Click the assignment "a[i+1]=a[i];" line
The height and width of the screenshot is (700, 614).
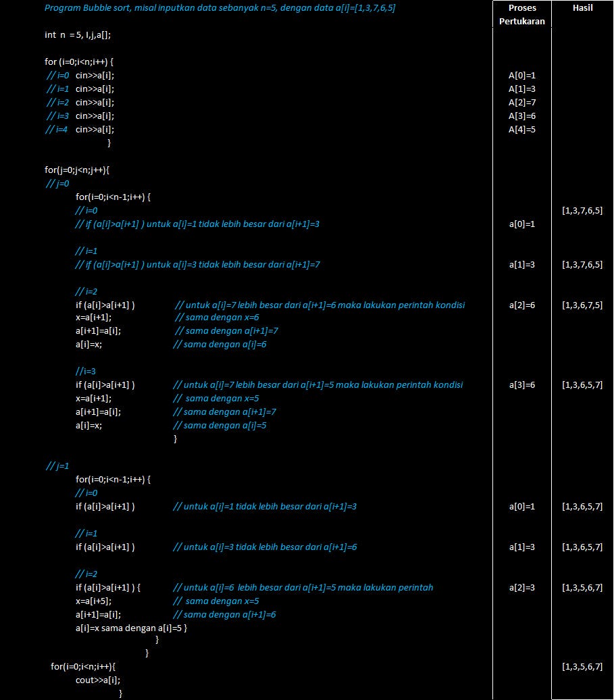coord(101,330)
